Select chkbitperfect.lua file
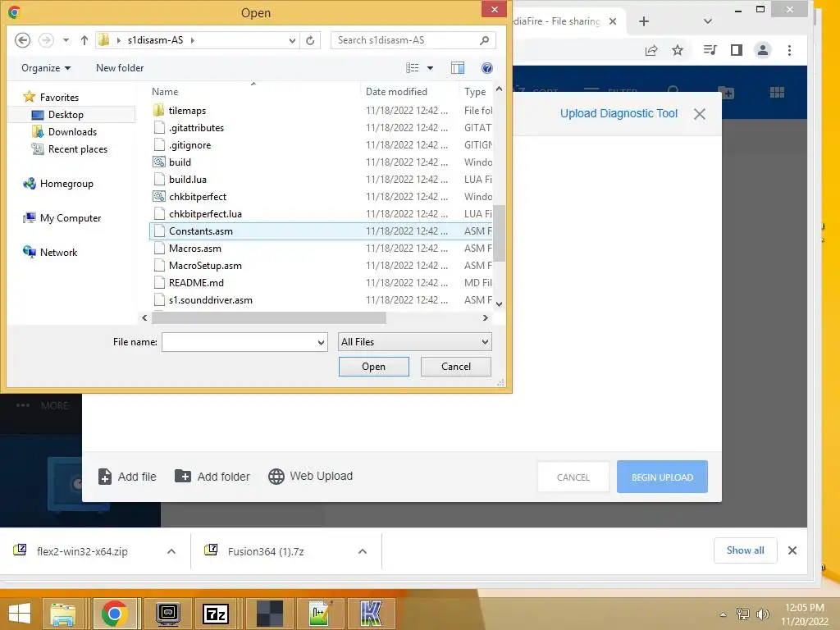This screenshot has height=630, width=840. coord(321,214)
